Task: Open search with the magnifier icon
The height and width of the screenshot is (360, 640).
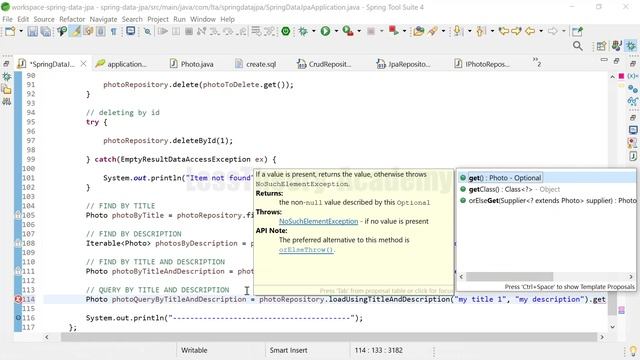Action: 578,46
